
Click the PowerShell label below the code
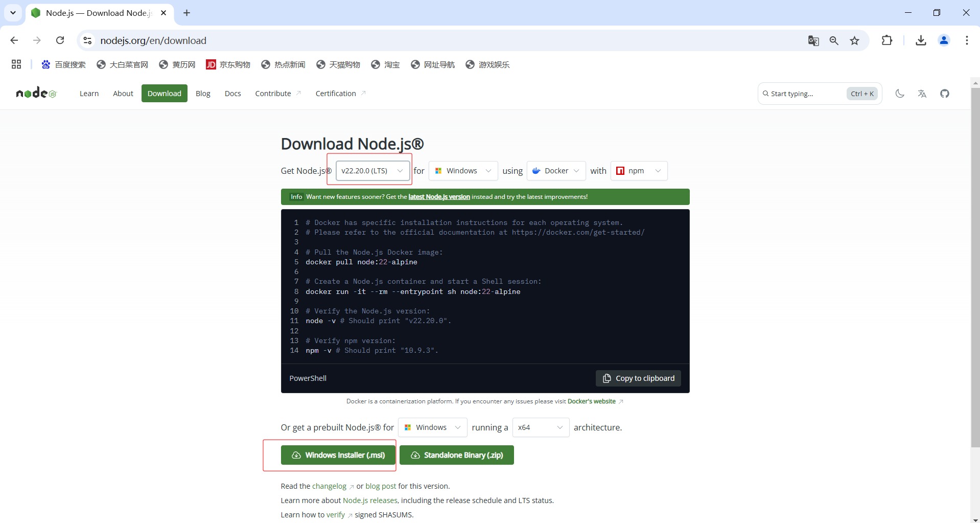(x=308, y=378)
